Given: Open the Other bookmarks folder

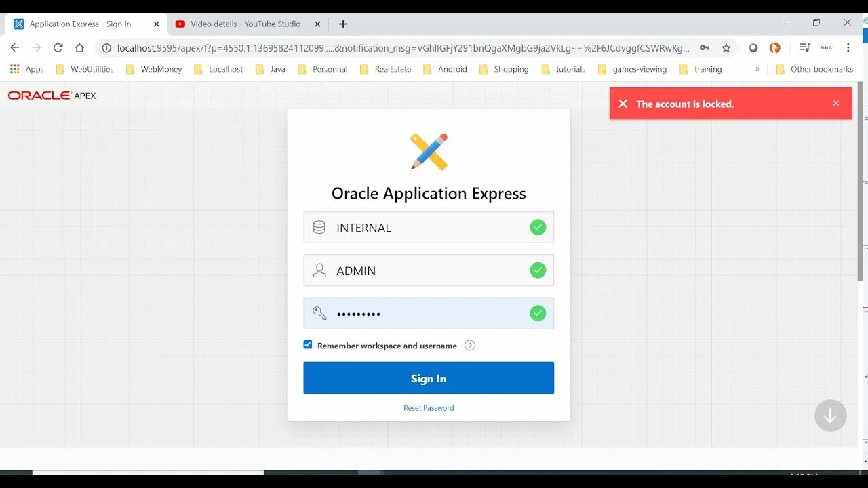Looking at the screenshot, I should (814, 69).
